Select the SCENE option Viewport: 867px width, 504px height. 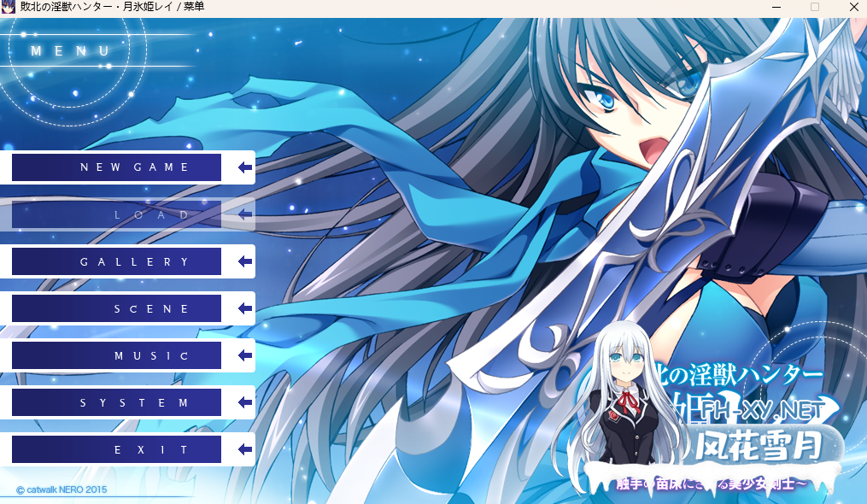117,308
